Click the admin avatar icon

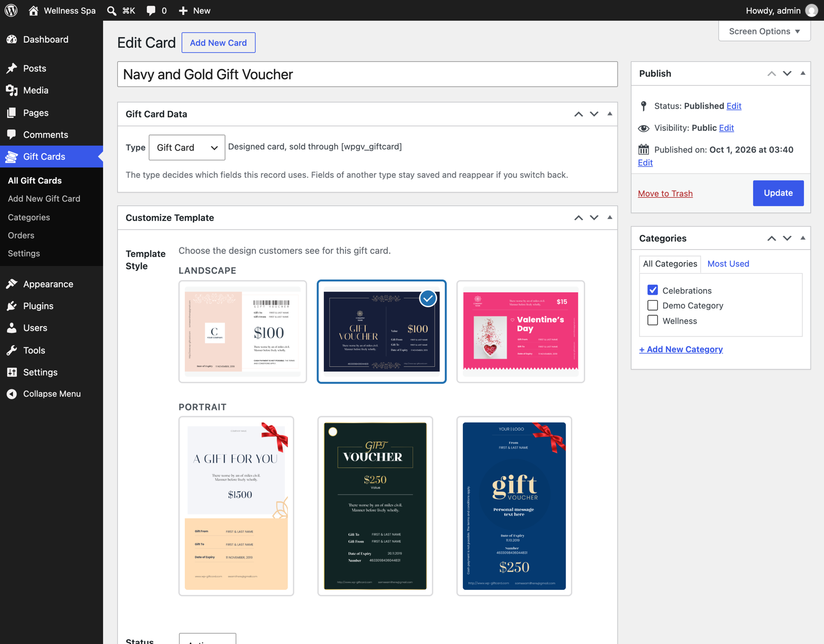812,10
